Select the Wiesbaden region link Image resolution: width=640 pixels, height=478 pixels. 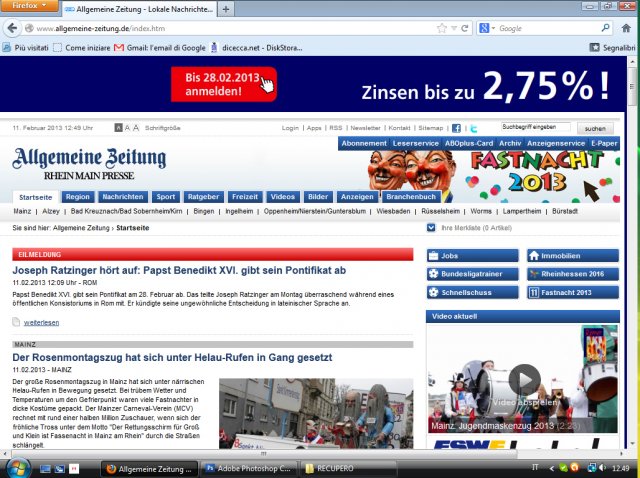[x=393, y=211]
